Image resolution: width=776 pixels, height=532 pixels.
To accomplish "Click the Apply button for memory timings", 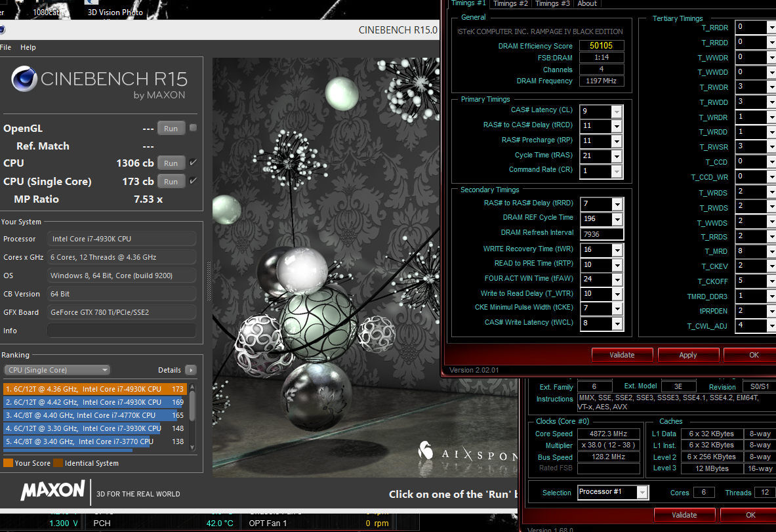I will (687, 355).
